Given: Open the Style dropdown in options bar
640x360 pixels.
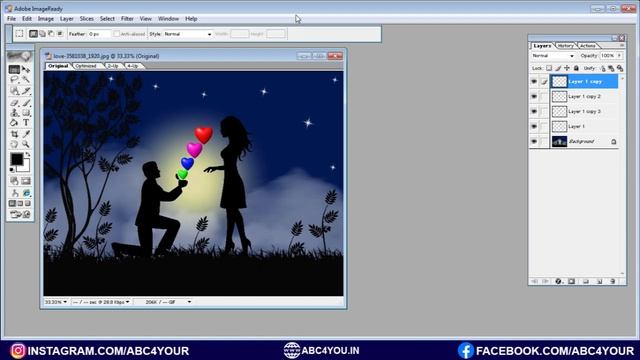Looking at the screenshot, I should [x=188, y=34].
